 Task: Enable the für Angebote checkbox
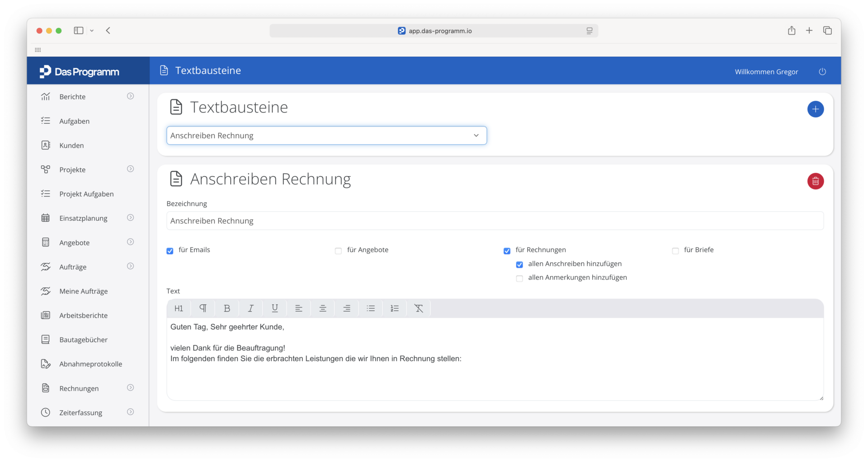338,251
